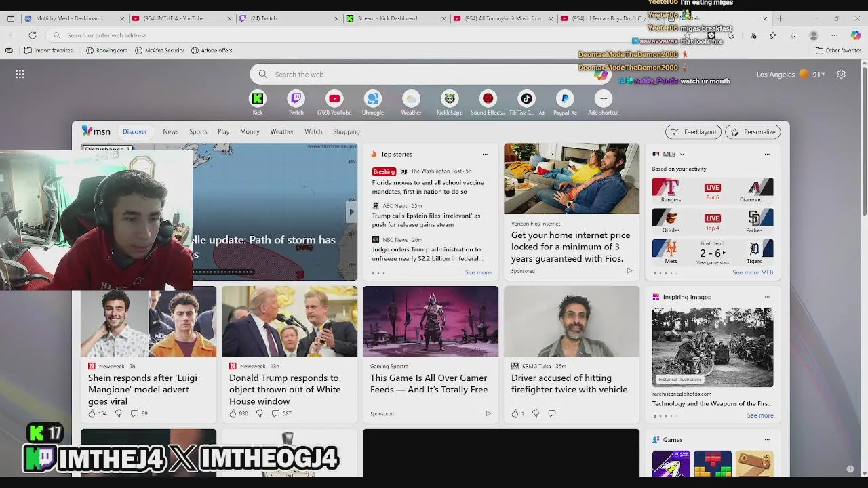Open See more top stories link
868x488 pixels.
tap(478, 272)
